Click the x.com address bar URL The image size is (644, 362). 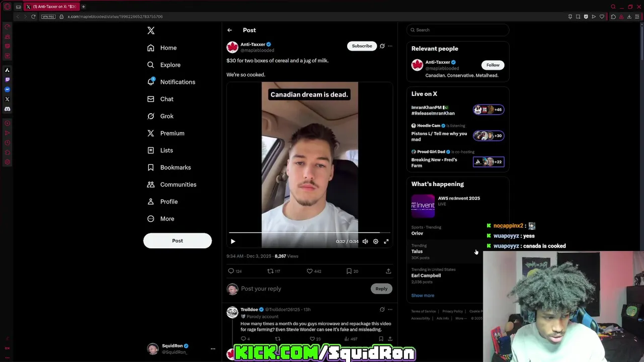[x=115, y=17]
